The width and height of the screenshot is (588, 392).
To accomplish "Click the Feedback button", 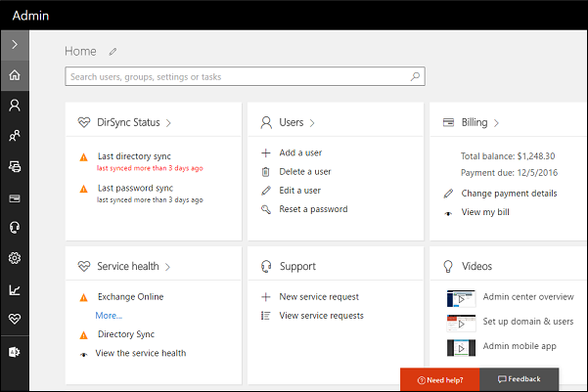I will click(x=519, y=379).
